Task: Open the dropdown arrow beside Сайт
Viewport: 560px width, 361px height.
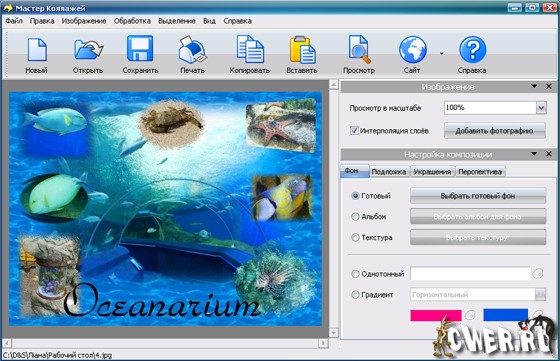Action: [x=441, y=54]
